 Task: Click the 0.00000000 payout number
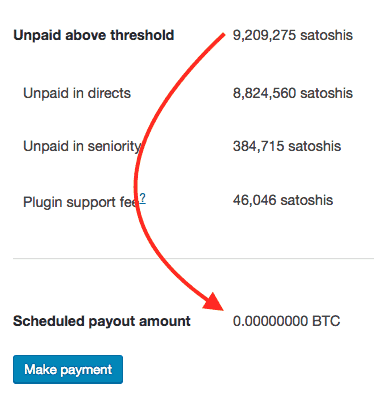point(270,321)
